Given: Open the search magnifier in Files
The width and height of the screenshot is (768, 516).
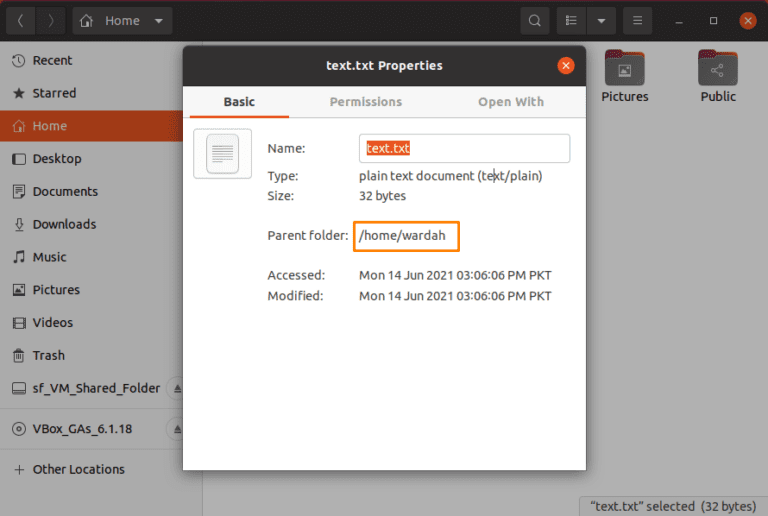Looking at the screenshot, I should pyautogui.click(x=534, y=21).
